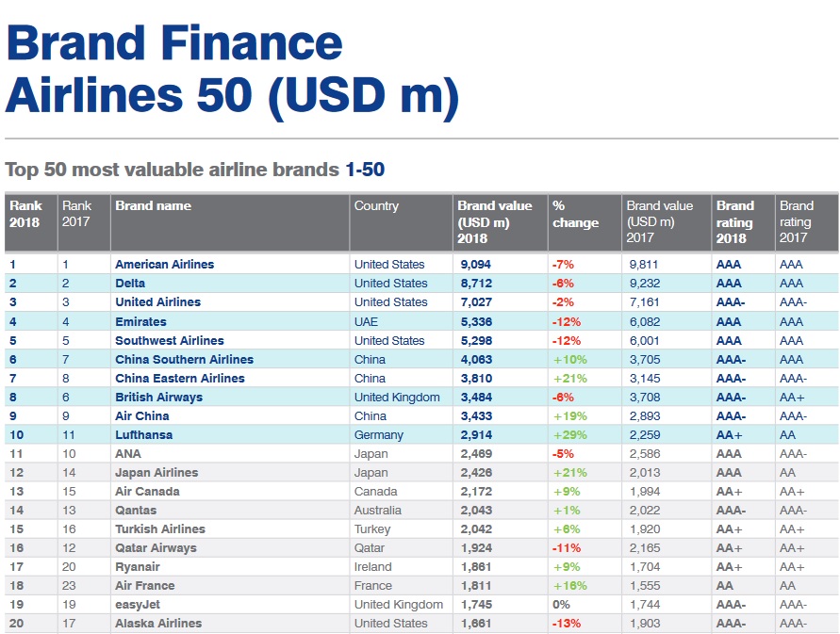The height and width of the screenshot is (634, 840).
Task: Select the 'Air France' brand name
Action: click(x=144, y=586)
